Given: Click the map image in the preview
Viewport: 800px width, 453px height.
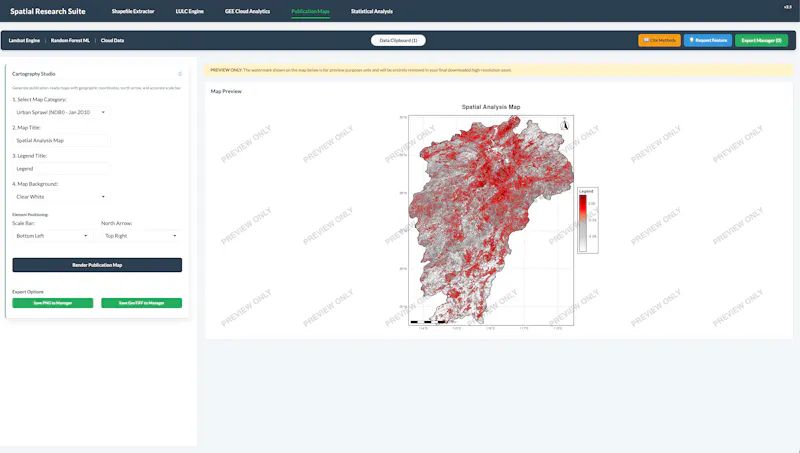Looking at the screenshot, I should (x=491, y=220).
